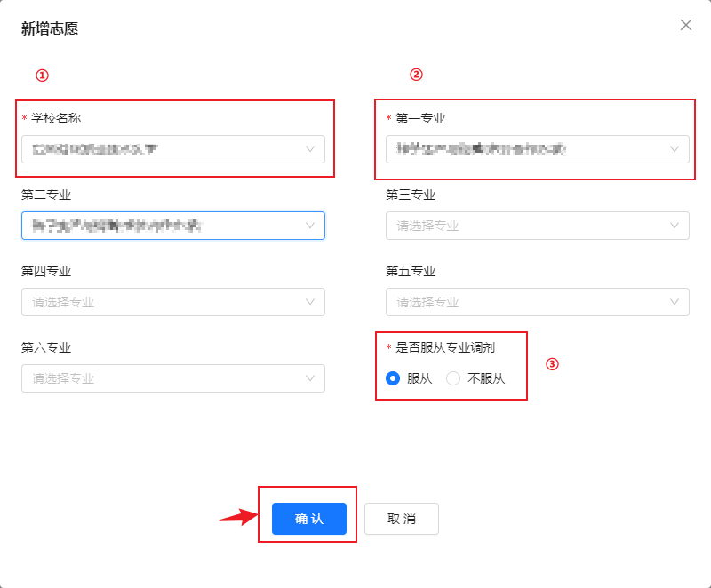
Task: Click the chevron arrow in 第四专业 field
Action: (x=310, y=302)
